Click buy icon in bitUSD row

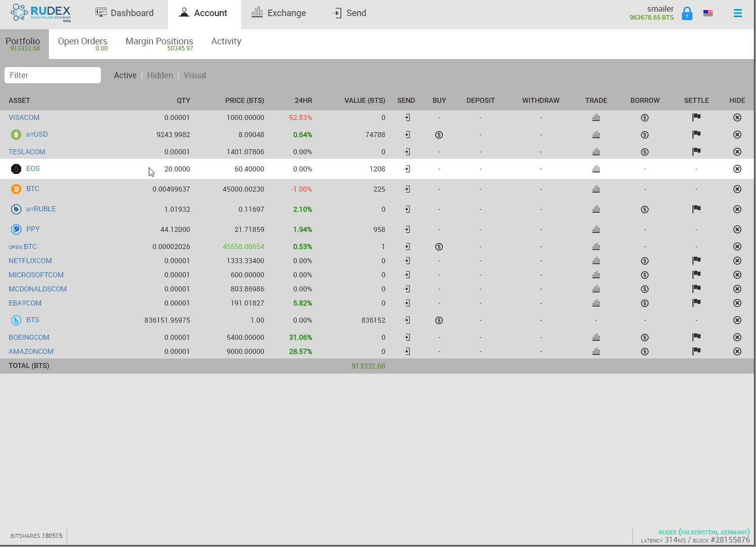pos(439,135)
